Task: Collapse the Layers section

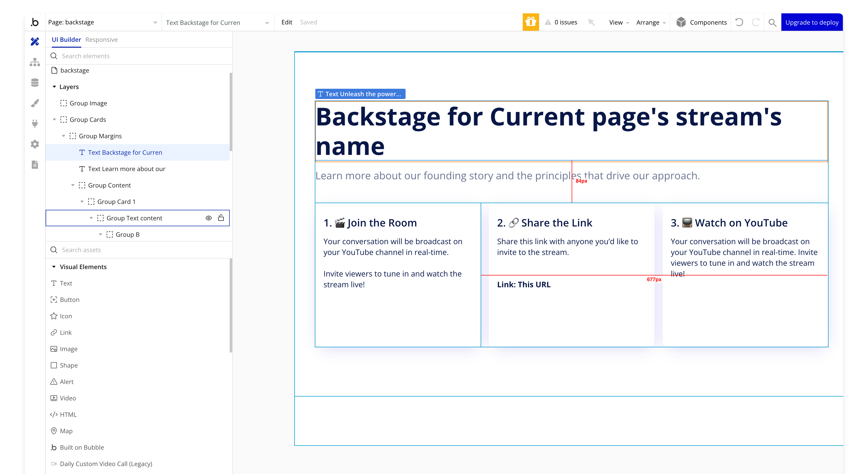Action: [54, 87]
